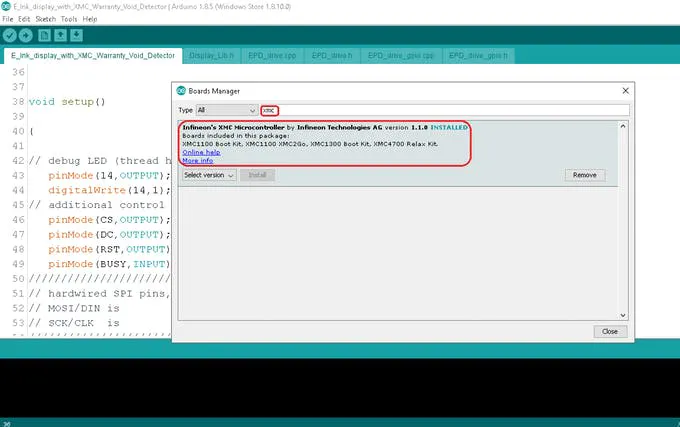Click the greyed Install button
This screenshot has height=427, width=680.
point(257,175)
